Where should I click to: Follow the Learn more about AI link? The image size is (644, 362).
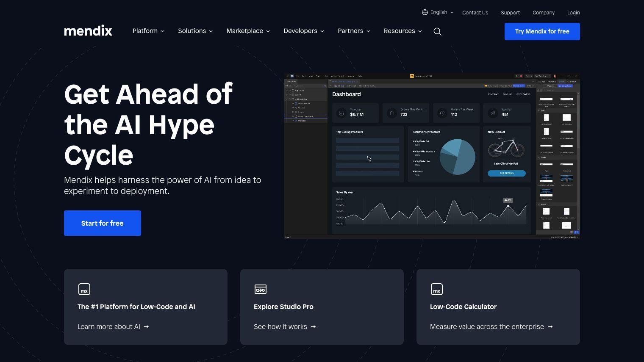113,326
